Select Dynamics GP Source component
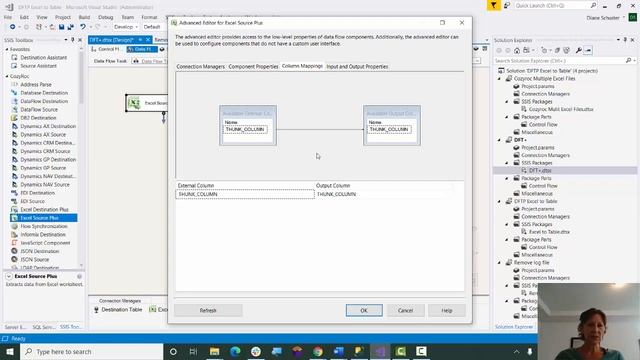Viewport: 640px width, 360px height. coord(43,168)
